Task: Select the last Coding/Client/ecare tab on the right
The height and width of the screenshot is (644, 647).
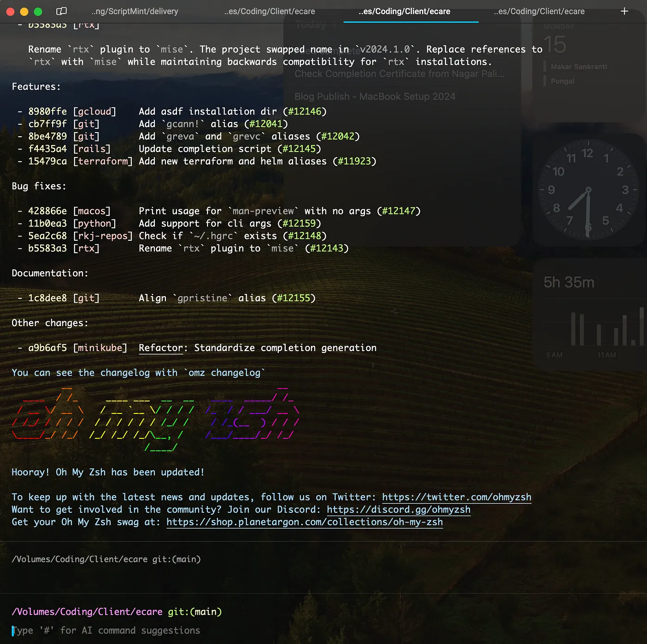Action: (x=539, y=12)
